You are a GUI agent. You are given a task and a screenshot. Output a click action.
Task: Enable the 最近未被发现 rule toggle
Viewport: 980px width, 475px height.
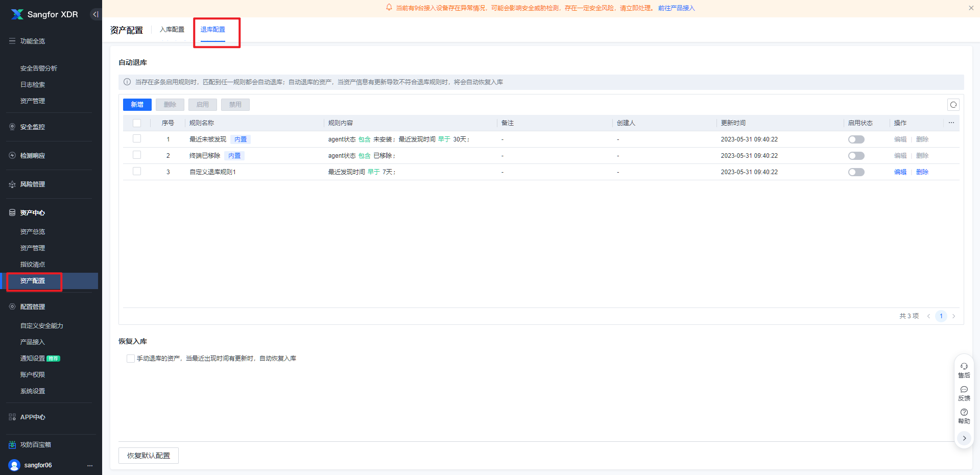(x=856, y=139)
